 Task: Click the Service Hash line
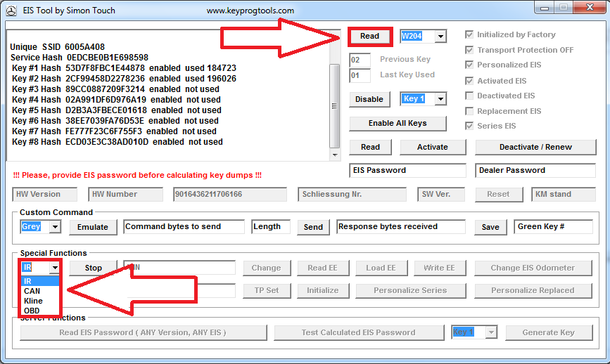pyautogui.click(x=80, y=58)
